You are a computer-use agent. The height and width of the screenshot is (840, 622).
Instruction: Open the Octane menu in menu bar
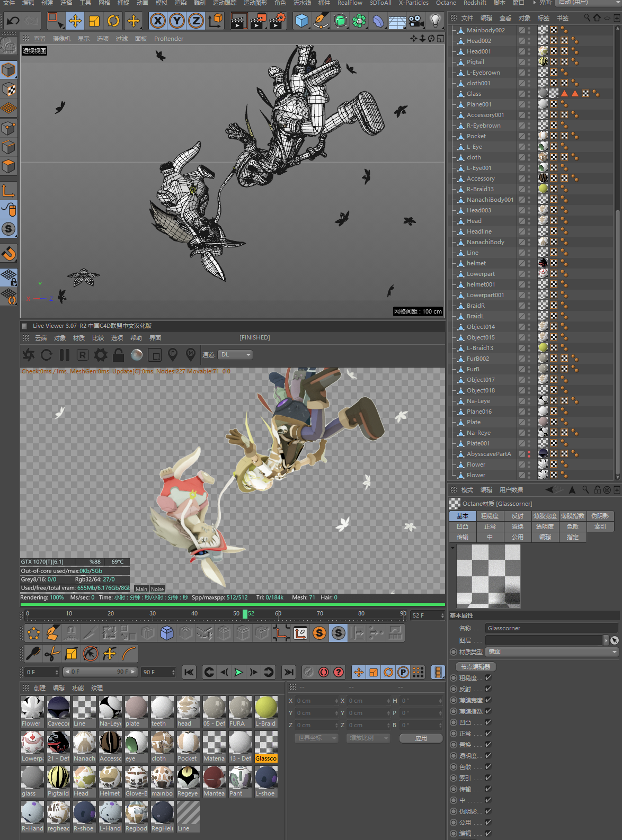(446, 3)
